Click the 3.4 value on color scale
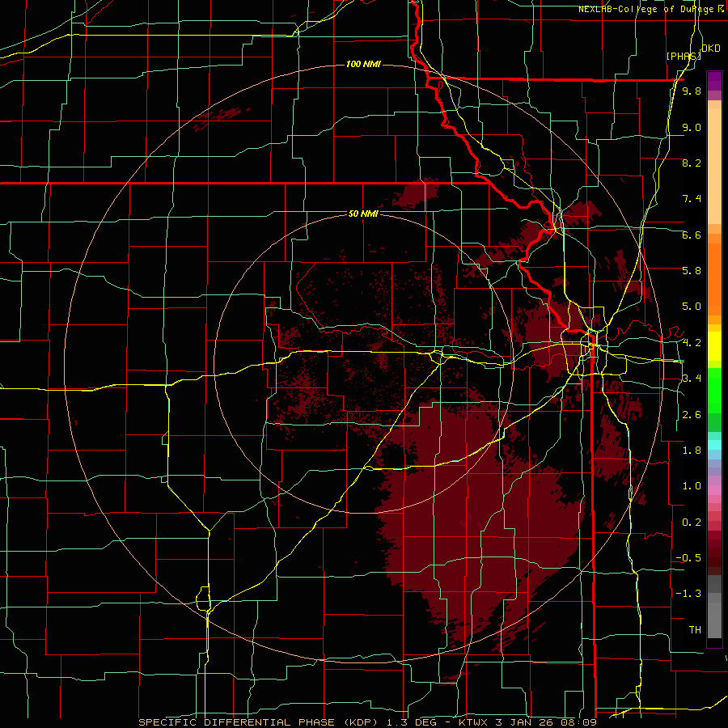This screenshot has width=728, height=728. [692, 379]
